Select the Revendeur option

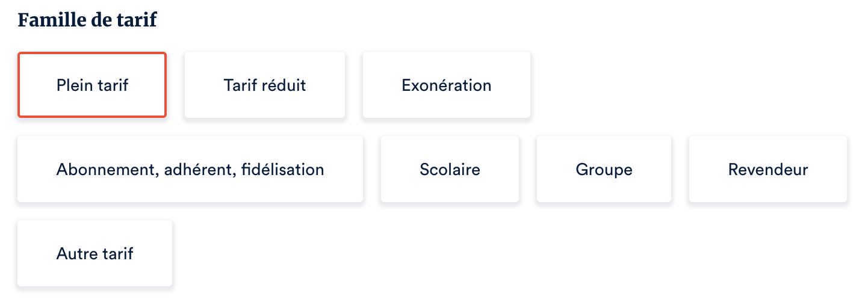pyautogui.click(x=767, y=169)
